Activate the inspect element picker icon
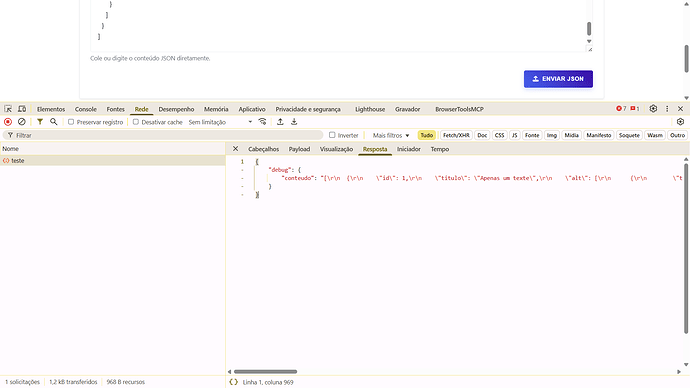 tap(8, 109)
